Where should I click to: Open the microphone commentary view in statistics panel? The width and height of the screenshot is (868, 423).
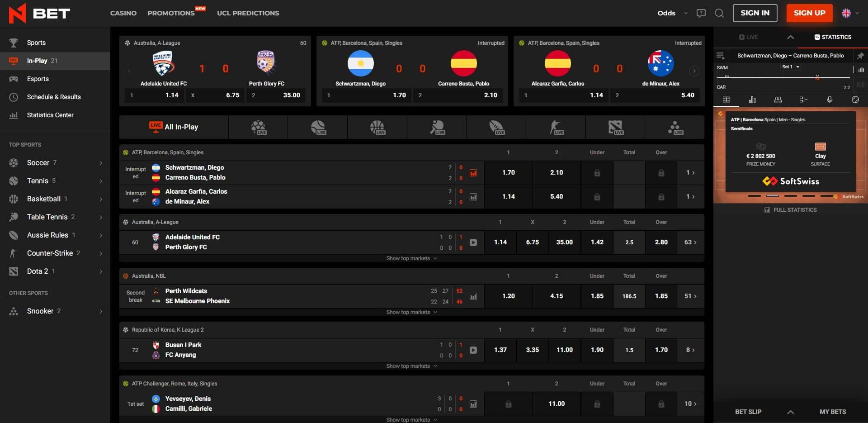[830, 100]
